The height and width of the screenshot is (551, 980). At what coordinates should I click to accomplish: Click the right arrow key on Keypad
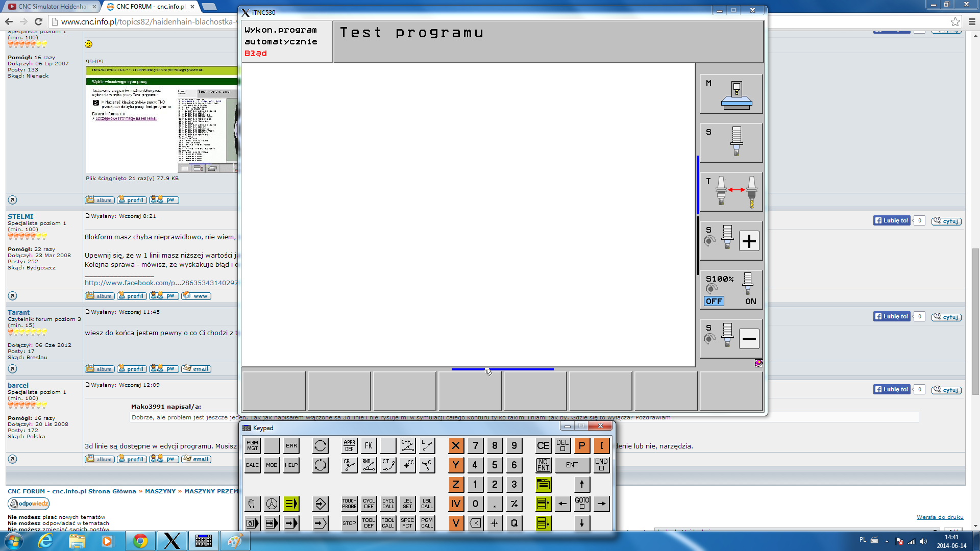pos(601,504)
